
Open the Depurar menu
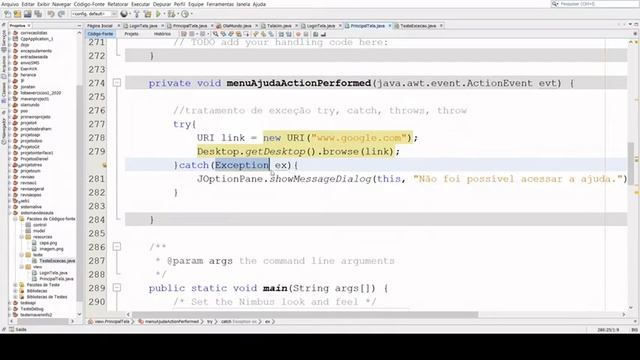(x=162, y=4)
